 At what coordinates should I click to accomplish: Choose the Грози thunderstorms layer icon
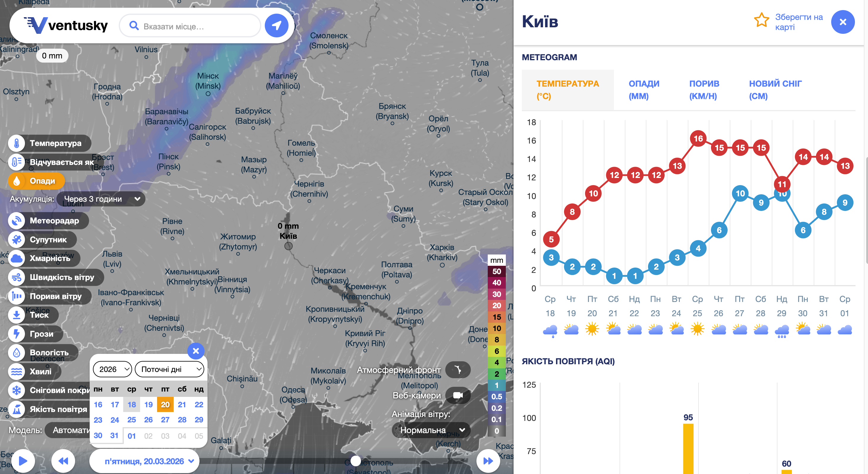[x=17, y=334]
